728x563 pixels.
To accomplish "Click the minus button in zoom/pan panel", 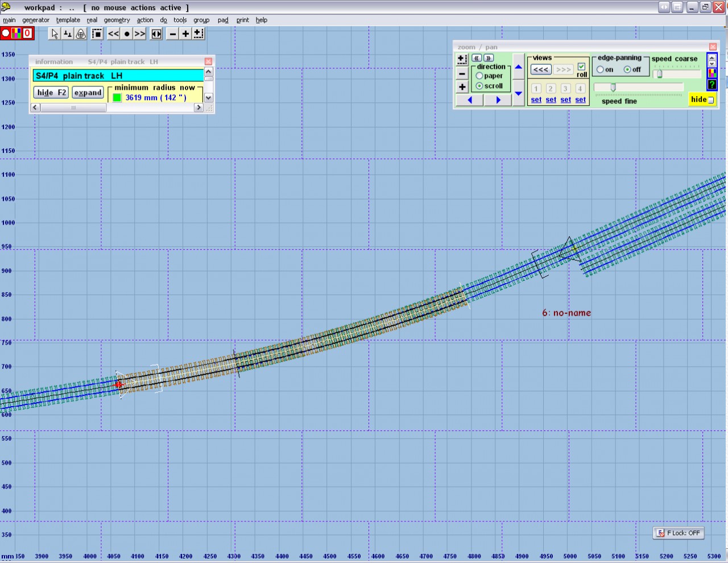I will point(462,73).
